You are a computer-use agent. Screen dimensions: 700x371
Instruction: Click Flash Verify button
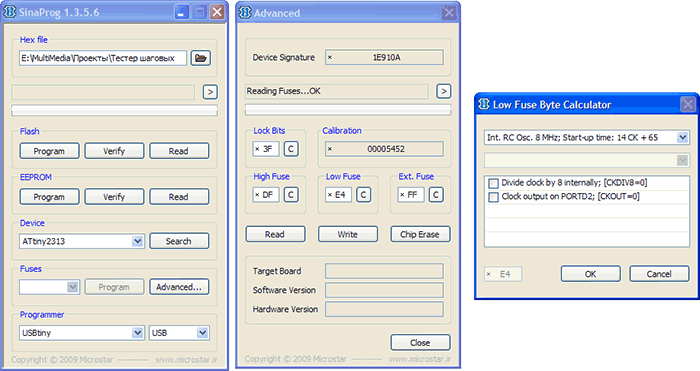point(114,151)
